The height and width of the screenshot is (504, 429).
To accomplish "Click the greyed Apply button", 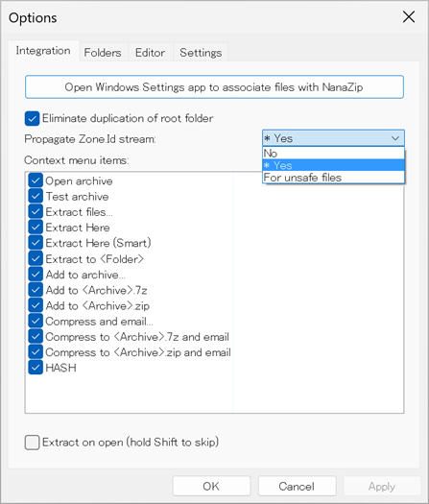I will (382, 486).
